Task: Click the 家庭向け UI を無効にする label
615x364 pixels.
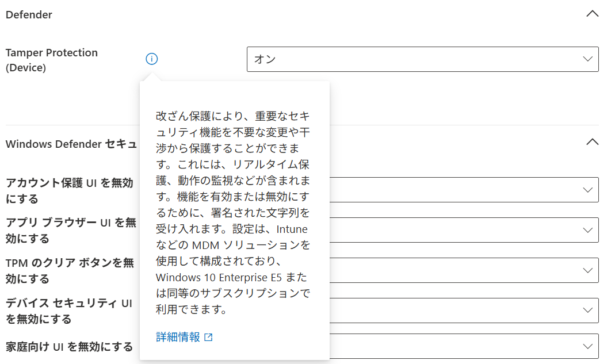Action: point(68,346)
